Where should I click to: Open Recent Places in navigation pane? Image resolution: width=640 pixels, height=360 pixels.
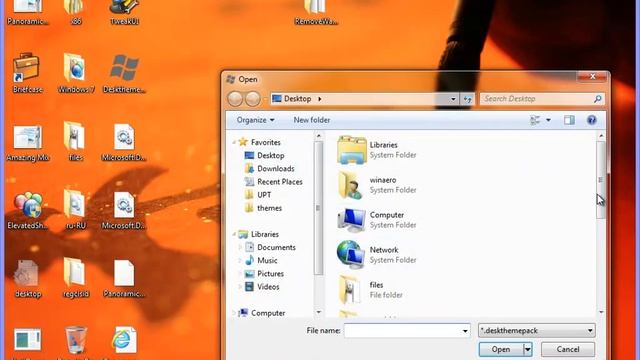pos(273,182)
